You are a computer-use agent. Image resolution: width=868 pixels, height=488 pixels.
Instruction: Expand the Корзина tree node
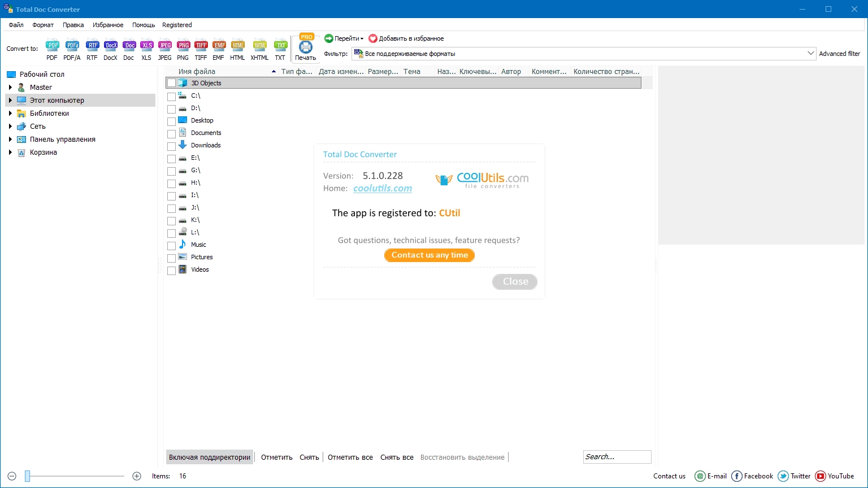(x=10, y=152)
